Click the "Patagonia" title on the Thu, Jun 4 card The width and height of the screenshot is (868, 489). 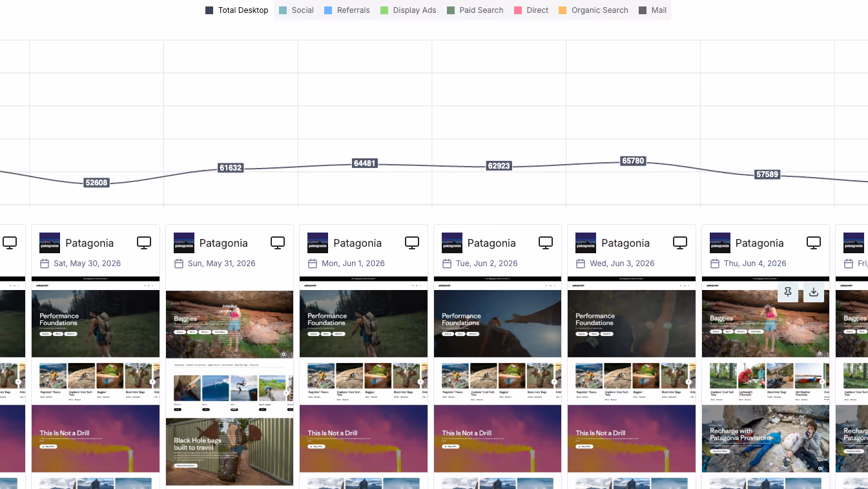pyautogui.click(x=759, y=243)
